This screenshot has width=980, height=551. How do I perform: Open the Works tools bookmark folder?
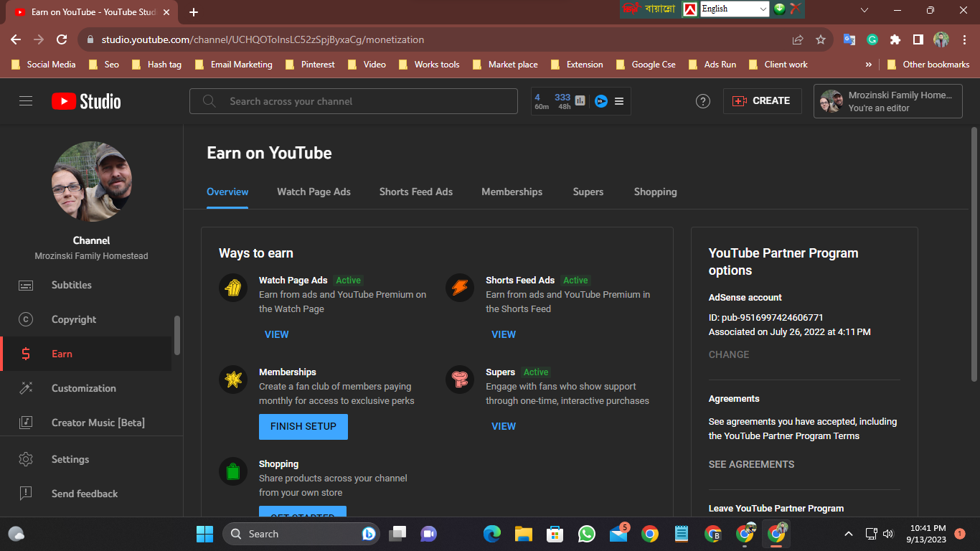(429, 65)
